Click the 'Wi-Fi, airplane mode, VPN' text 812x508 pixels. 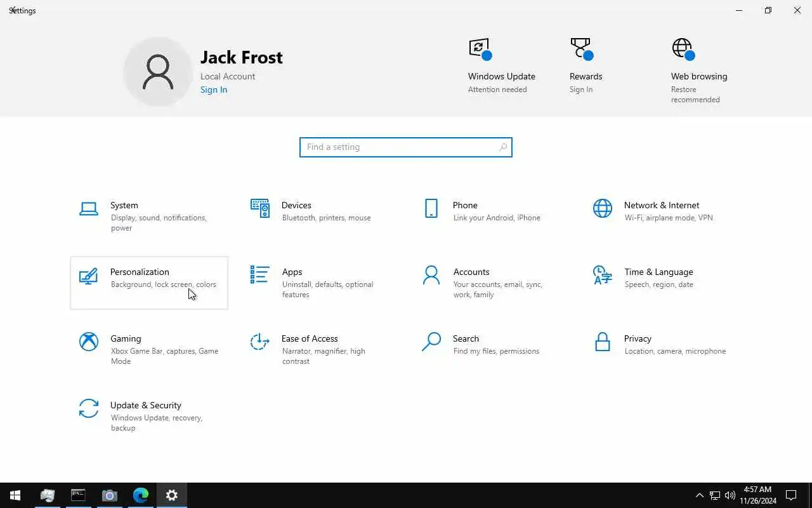pos(669,218)
